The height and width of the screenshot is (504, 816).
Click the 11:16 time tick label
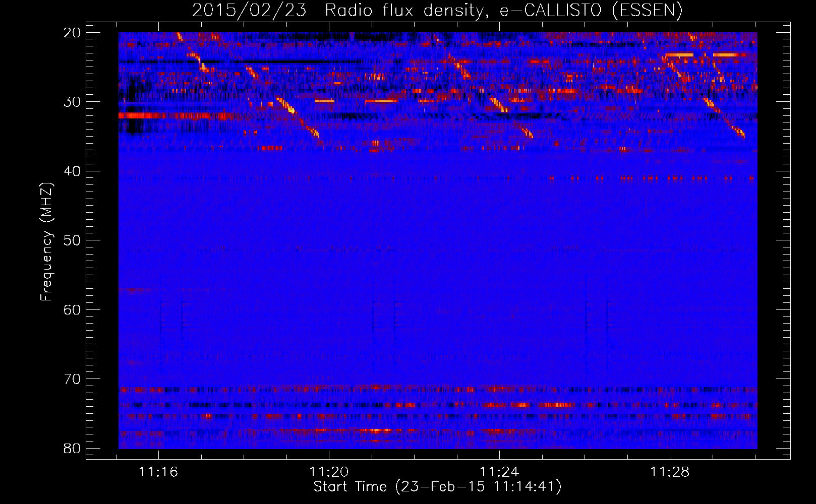pyautogui.click(x=159, y=472)
